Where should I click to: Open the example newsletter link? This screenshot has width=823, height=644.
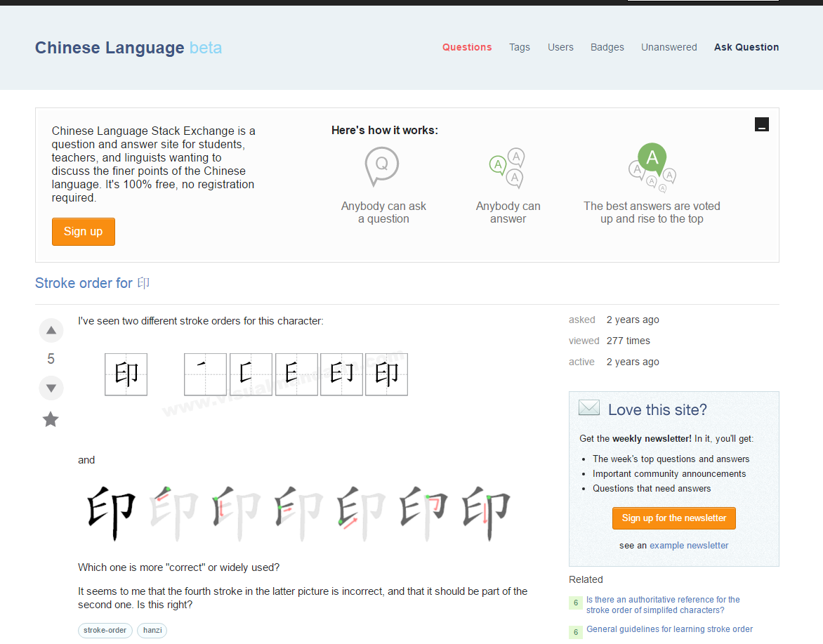click(x=689, y=546)
